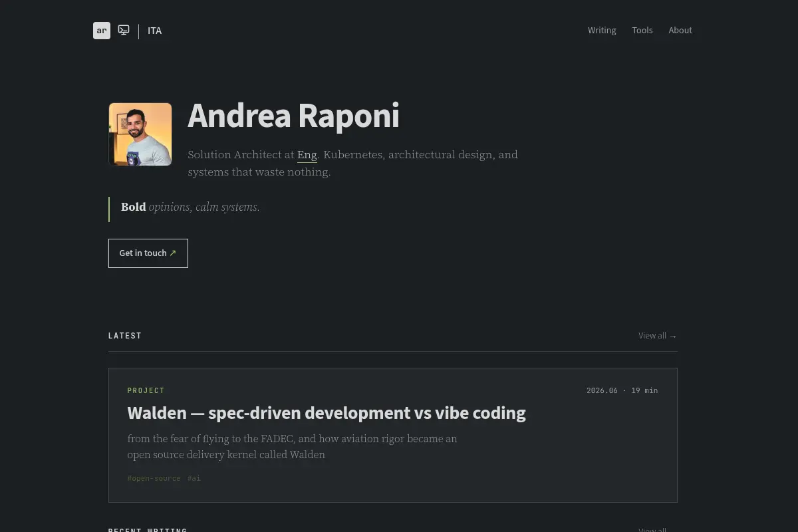Viewport: 798px width, 532px height.
Task: Click the #open-source tag
Action: [x=154, y=478]
